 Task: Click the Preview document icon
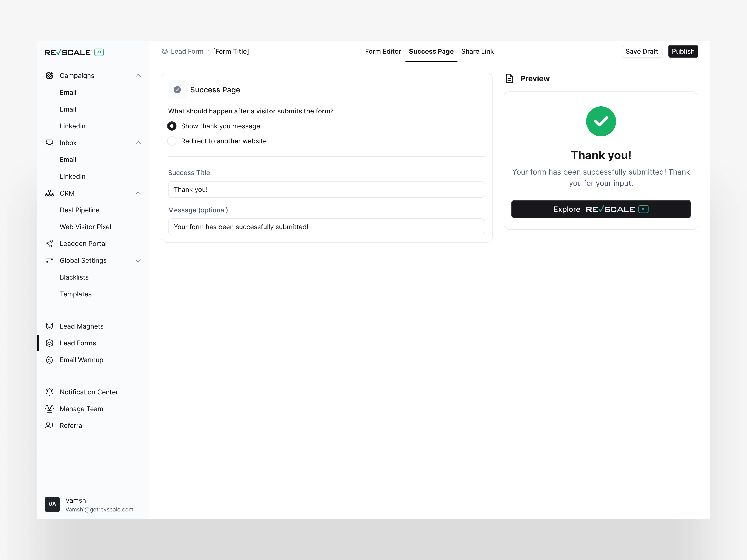[509, 79]
